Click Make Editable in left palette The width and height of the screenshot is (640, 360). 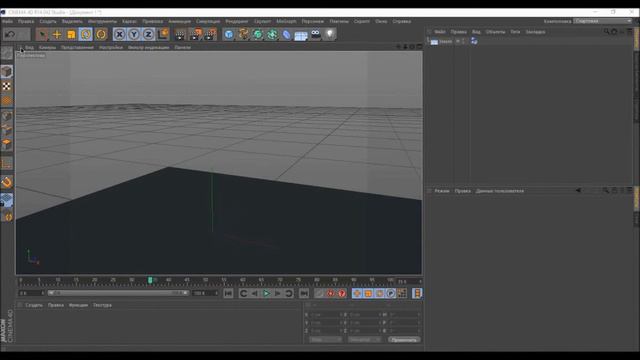tap(7, 53)
